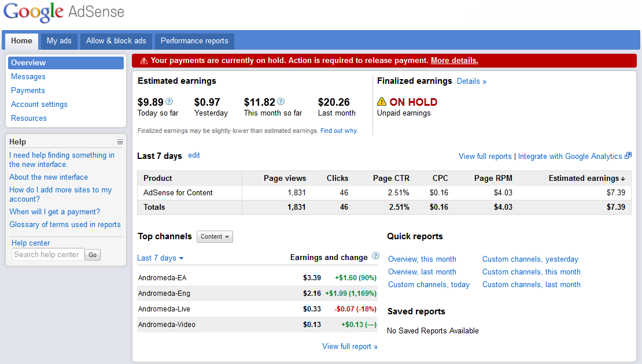The image size is (642, 364).
Task: Open the Last 7 days period dropdown
Action: tap(160, 258)
